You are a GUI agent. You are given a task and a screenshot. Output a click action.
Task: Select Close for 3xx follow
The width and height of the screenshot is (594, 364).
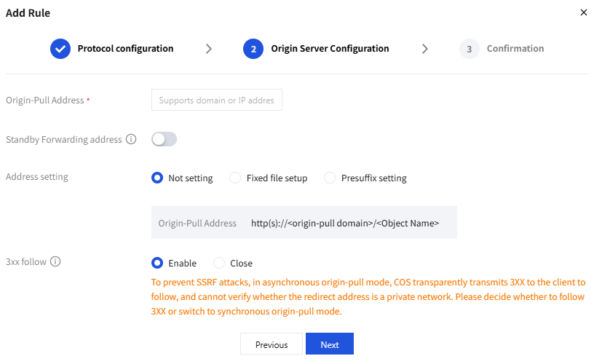click(x=219, y=263)
